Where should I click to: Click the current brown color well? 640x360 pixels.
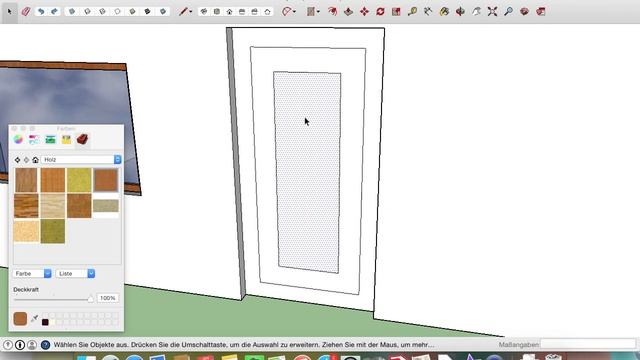[20, 319]
